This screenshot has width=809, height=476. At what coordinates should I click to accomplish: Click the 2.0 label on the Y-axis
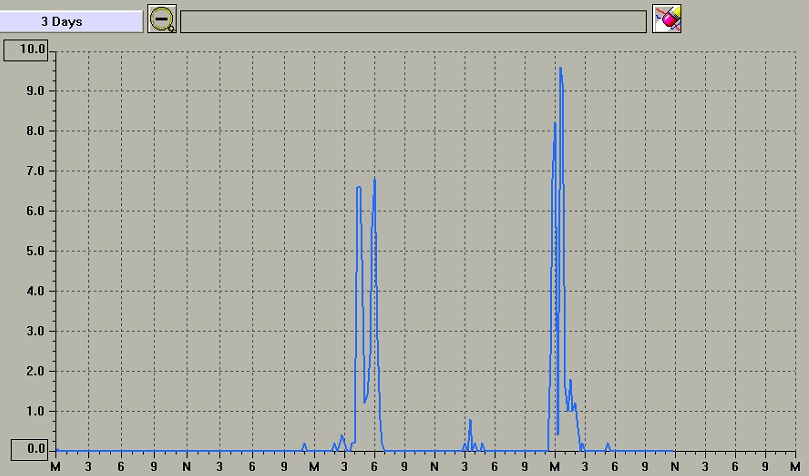[35, 371]
